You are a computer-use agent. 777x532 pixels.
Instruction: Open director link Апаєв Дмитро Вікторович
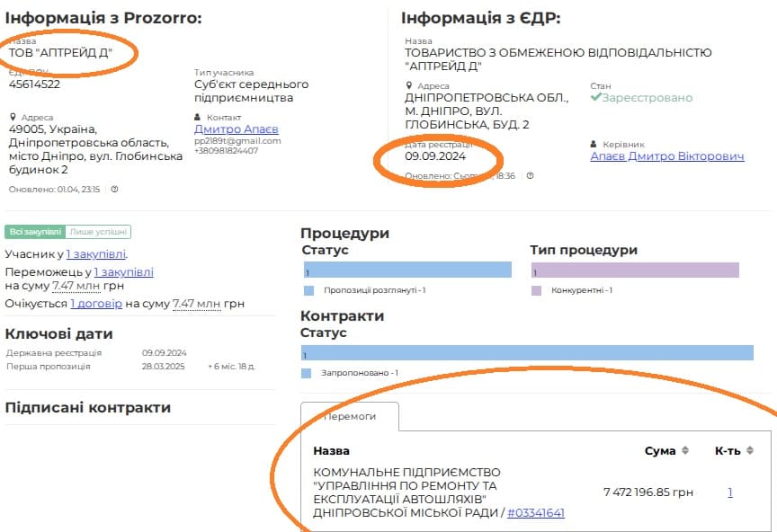tap(667, 156)
